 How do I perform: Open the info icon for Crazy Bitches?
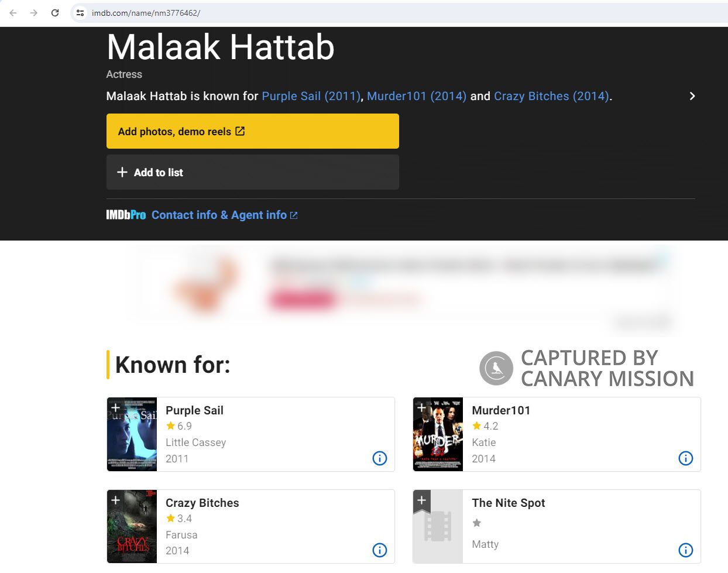coord(379,550)
